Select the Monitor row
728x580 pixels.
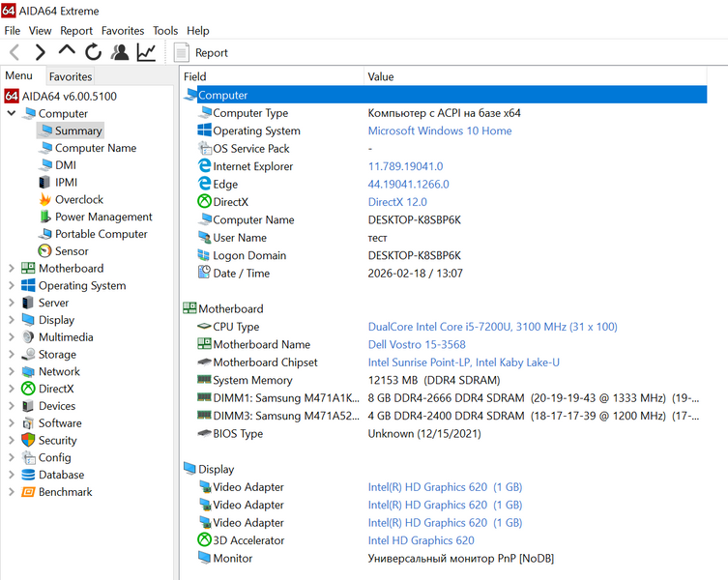[x=445, y=558]
